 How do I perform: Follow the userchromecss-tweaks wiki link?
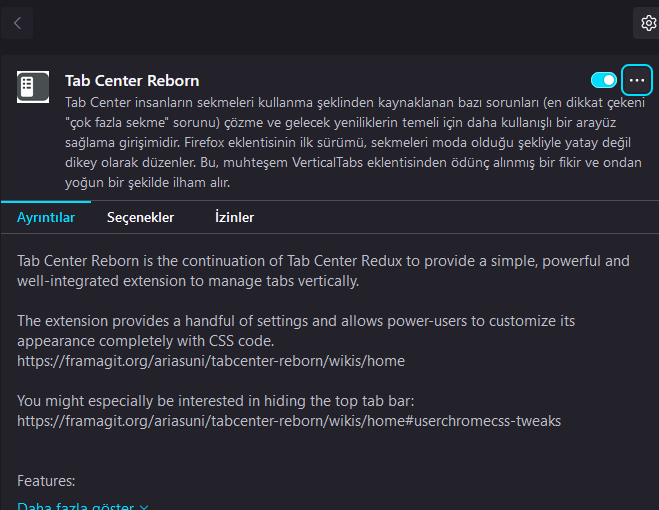tap(289, 420)
